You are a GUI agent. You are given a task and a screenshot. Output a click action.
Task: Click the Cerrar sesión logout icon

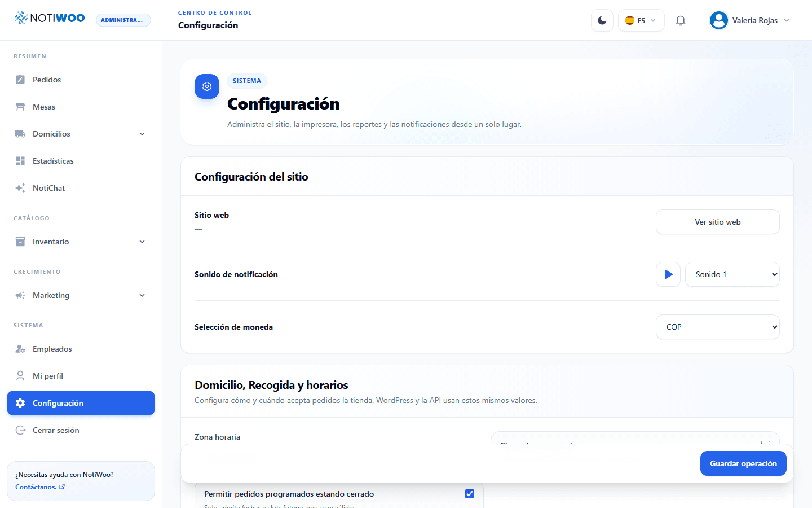point(20,430)
